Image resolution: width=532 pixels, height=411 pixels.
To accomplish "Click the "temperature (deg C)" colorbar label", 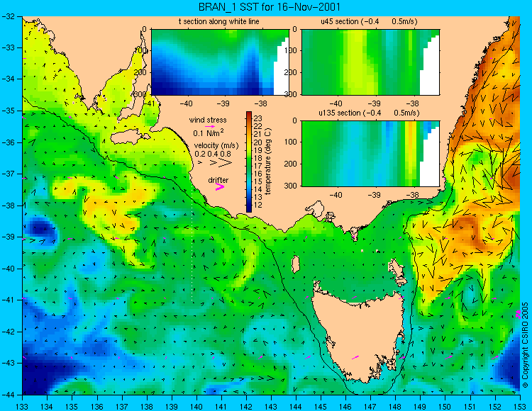I will pos(268,162).
